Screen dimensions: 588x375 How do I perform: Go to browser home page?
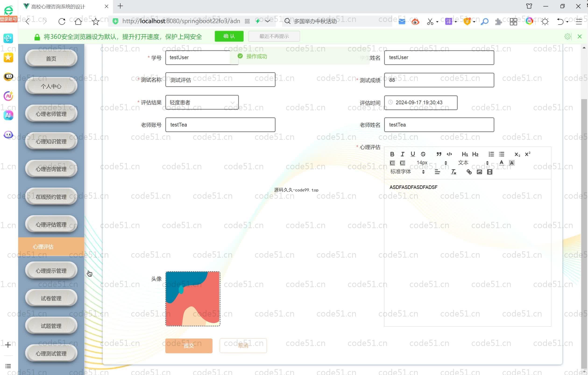78,22
